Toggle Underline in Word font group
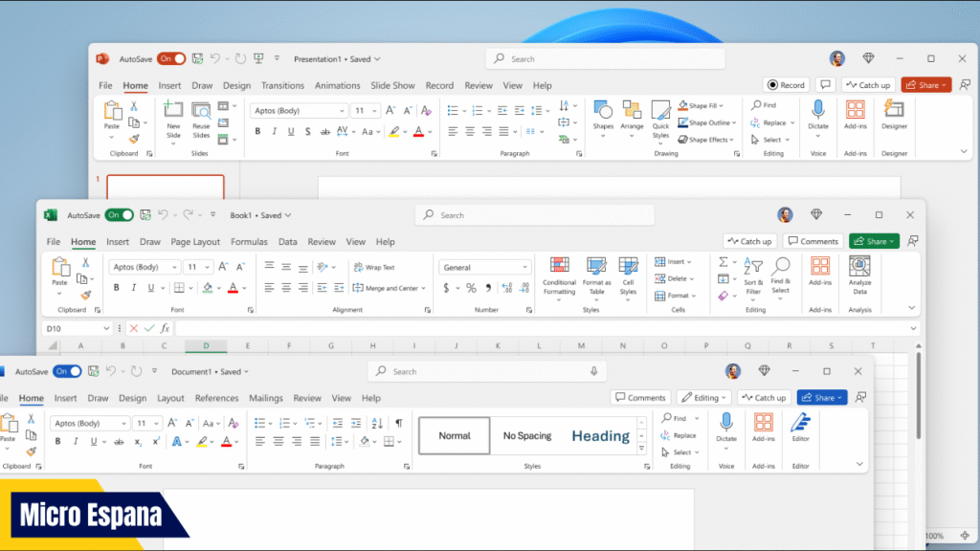Image resolution: width=980 pixels, height=551 pixels. point(94,442)
